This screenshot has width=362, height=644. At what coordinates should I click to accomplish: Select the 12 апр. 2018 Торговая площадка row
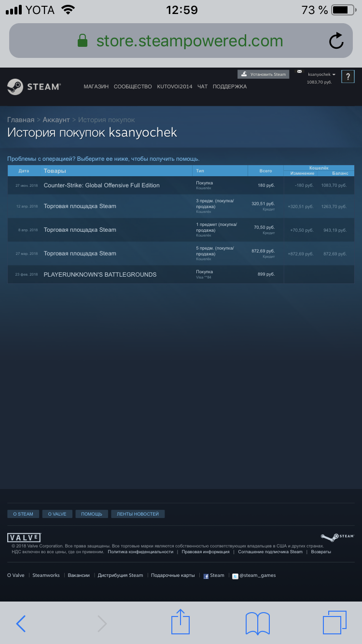pos(181,206)
